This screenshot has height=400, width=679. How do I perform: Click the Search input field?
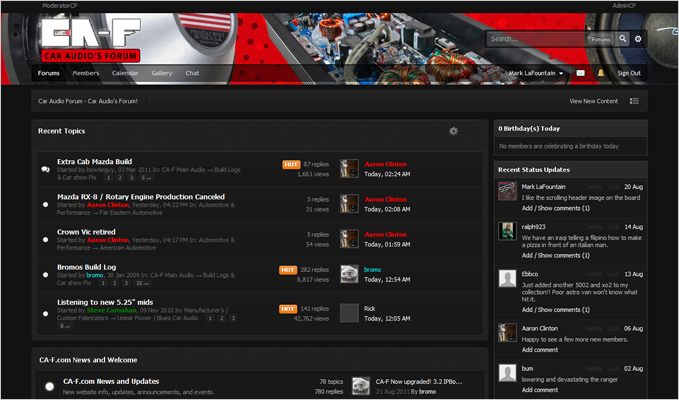(537, 39)
